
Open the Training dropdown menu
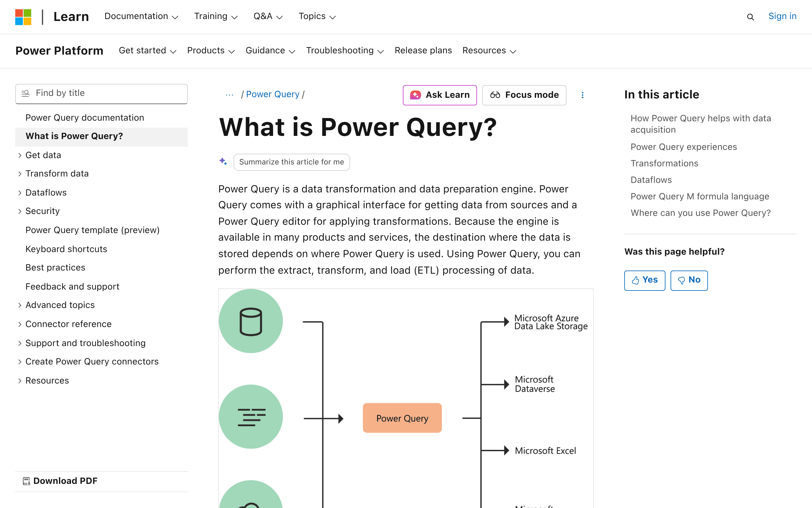tap(216, 17)
